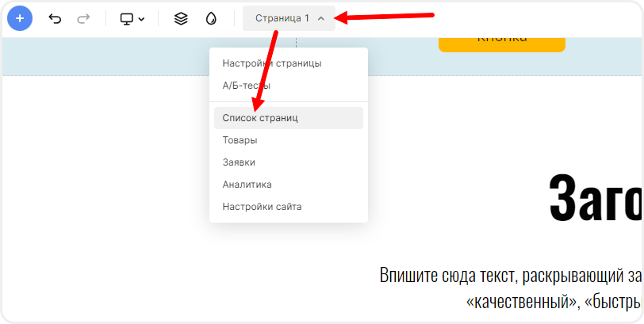Select Настройки сайта menu item

pyautogui.click(x=262, y=207)
